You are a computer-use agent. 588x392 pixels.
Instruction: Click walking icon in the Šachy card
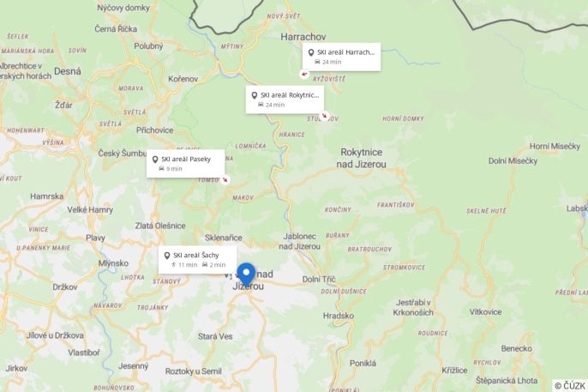173,265
